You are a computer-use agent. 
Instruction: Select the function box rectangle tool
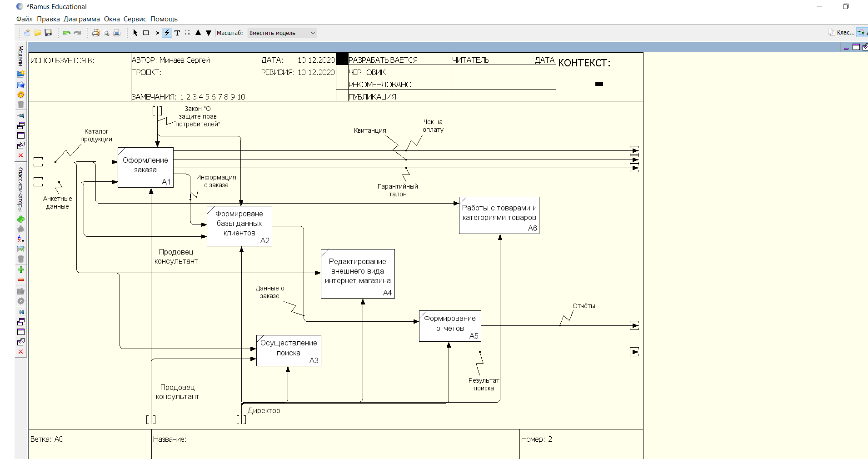[x=146, y=33]
